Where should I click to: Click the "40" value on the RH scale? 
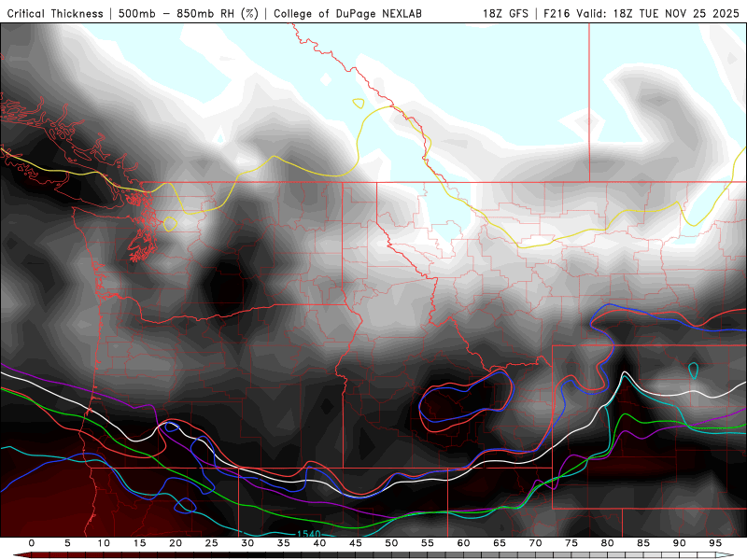[x=319, y=543]
